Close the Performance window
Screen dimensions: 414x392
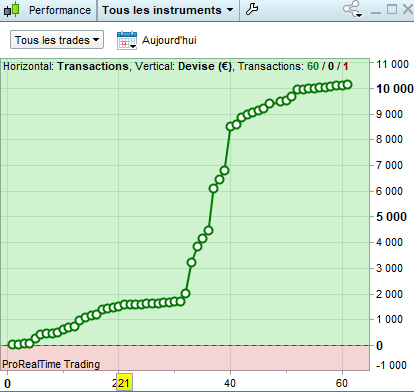click(x=408, y=9)
